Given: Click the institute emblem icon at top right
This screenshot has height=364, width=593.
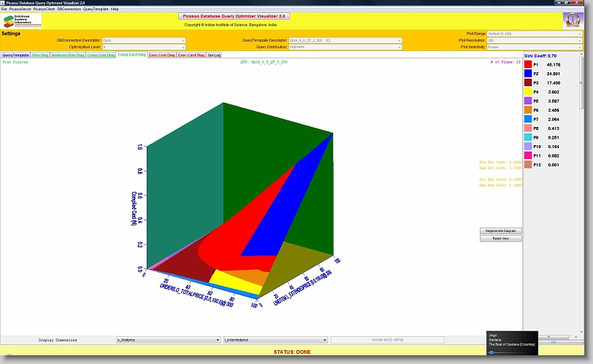Looking at the screenshot, I should 571,20.
